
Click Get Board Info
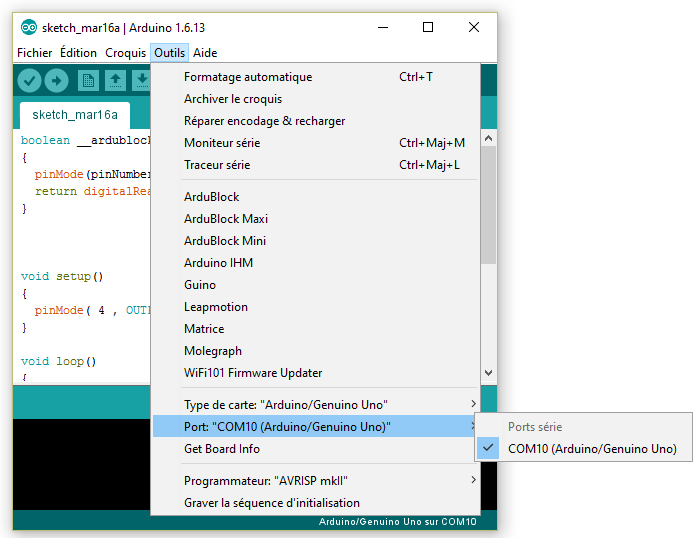click(x=316, y=449)
